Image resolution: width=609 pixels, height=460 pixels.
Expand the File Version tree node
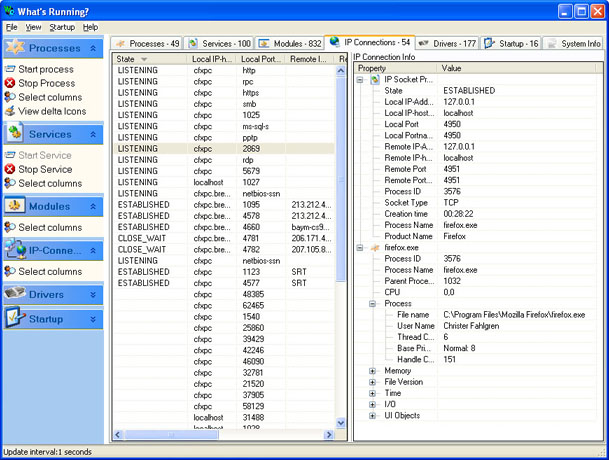373,381
